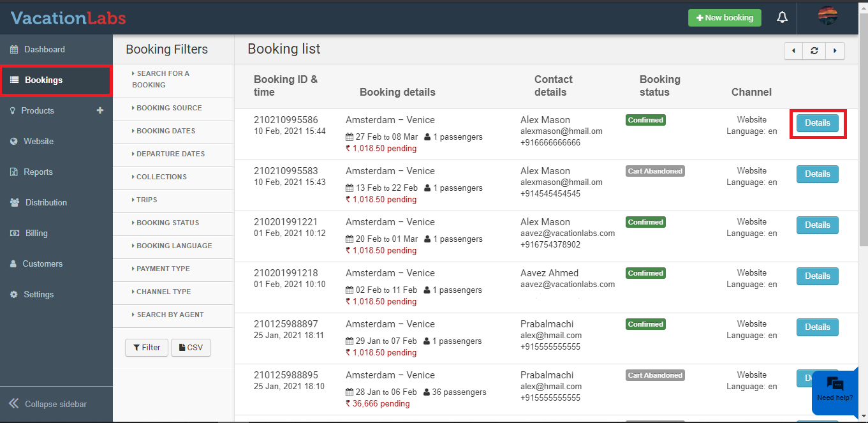The image size is (868, 423).
Task: Click the green New booking button
Action: coord(725,18)
